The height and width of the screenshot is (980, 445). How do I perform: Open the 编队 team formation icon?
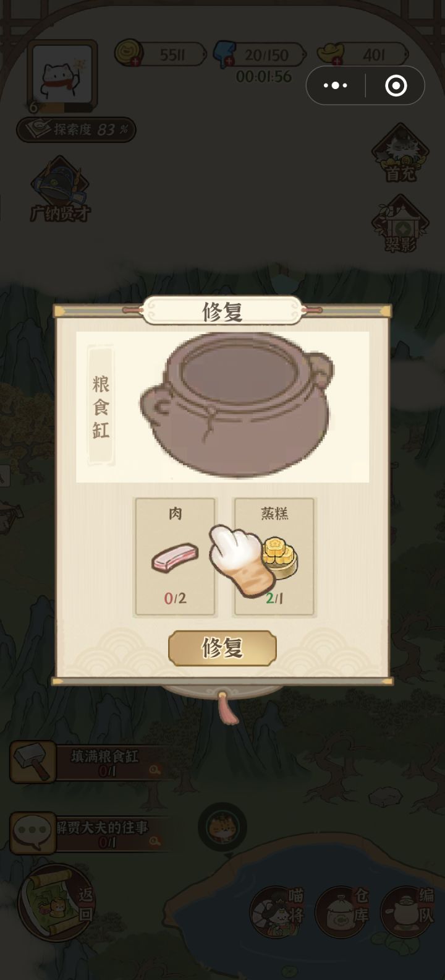pos(409,912)
